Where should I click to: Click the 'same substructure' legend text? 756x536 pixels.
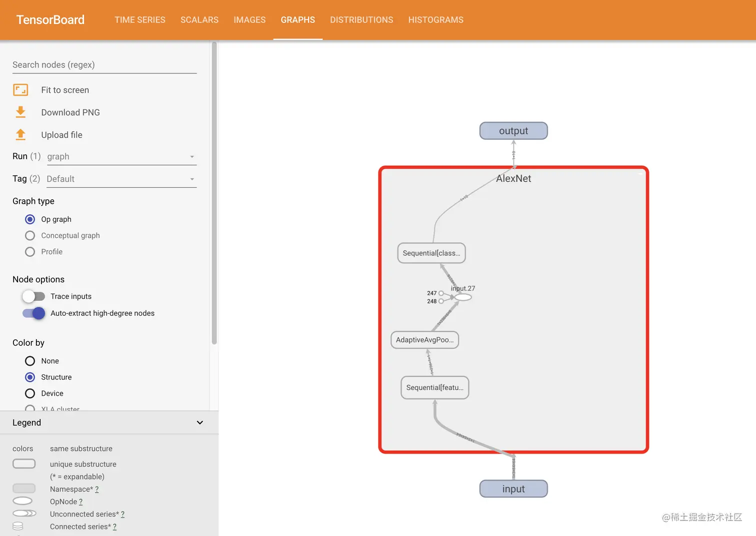(81, 449)
